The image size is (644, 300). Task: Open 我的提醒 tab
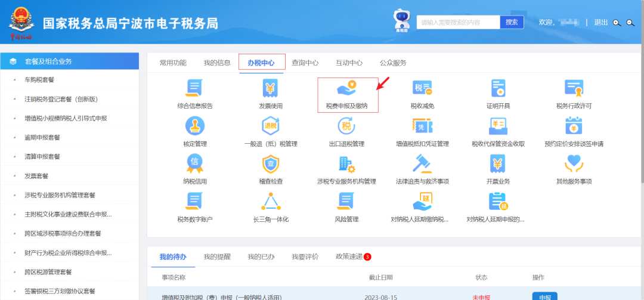[217, 257]
